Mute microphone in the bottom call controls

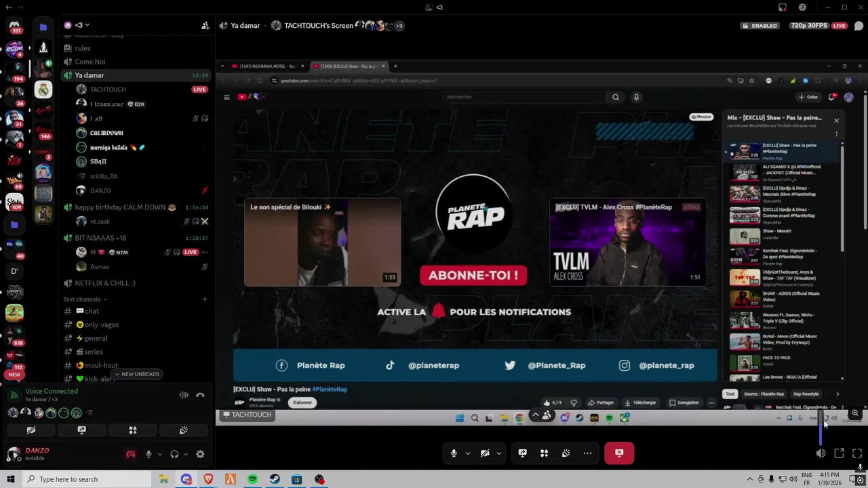click(454, 453)
